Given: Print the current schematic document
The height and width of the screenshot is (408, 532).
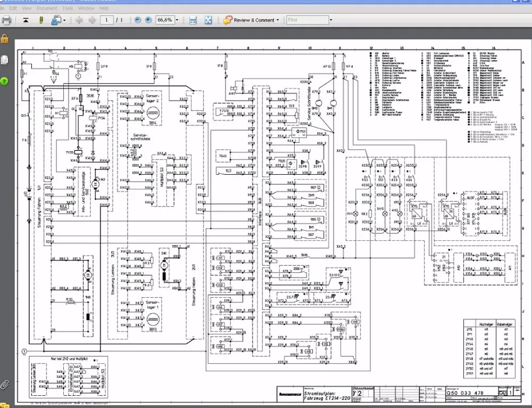Looking at the screenshot, I should pyautogui.click(x=7, y=20).
